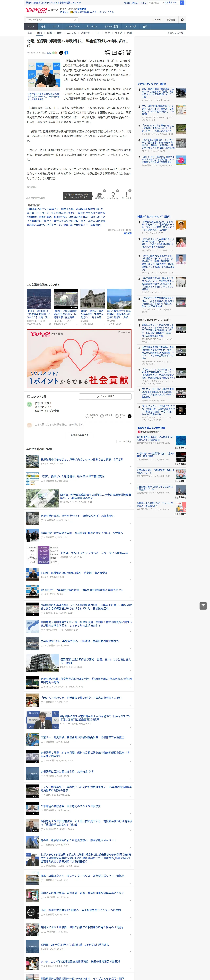
Task: Select the 国際 category tab
Action: click(49, 33)
